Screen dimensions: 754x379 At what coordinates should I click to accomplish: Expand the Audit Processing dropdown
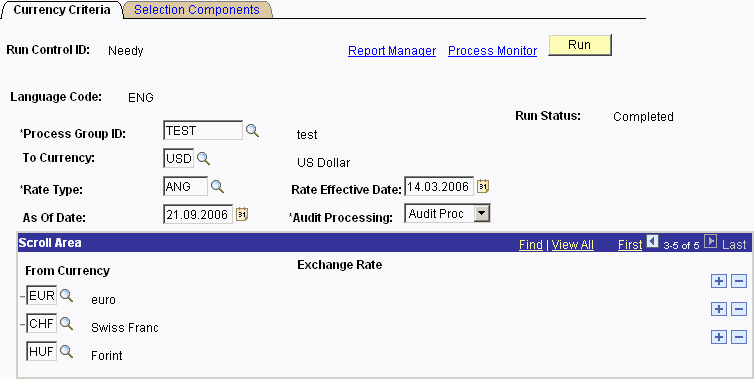[482, 214]
